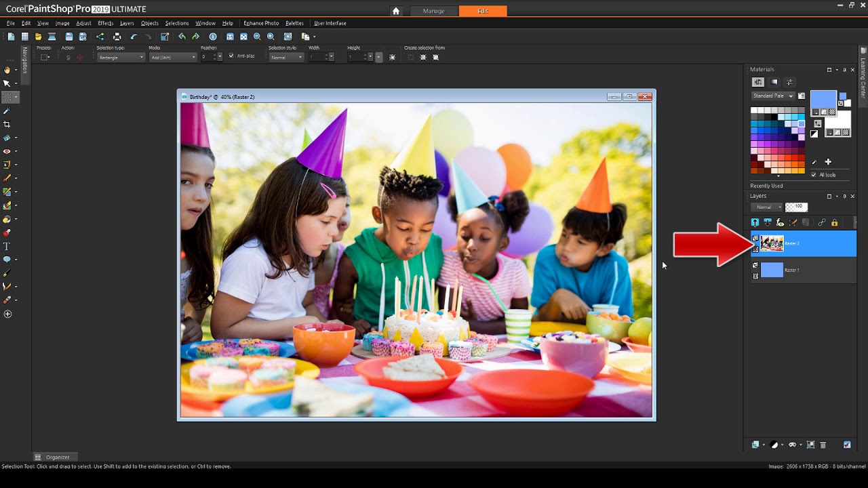Screen dimensions: 868x488
Task: Expand the Selection tool flyout arrow
Action: (x=16, y=97)
